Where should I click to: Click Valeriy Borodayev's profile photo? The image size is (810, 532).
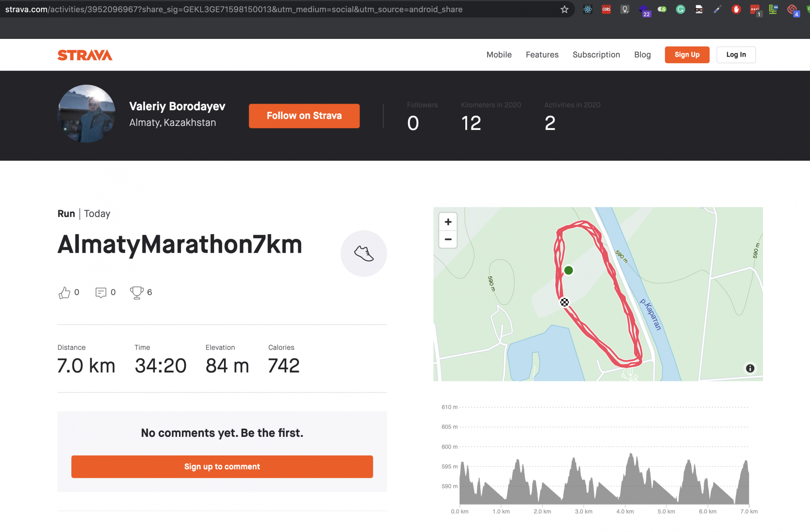(x=87, y=114)
